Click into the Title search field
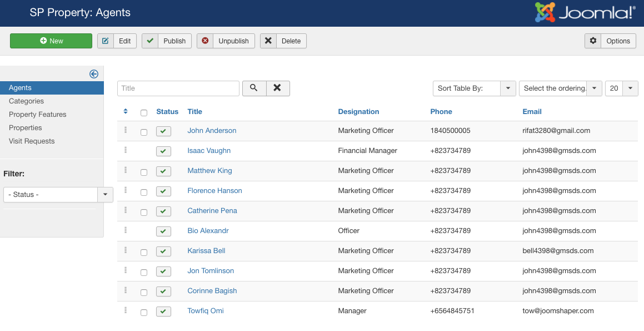Image resolution: width=644 pixels, height=331 pixels. click(x=178, y=88)
